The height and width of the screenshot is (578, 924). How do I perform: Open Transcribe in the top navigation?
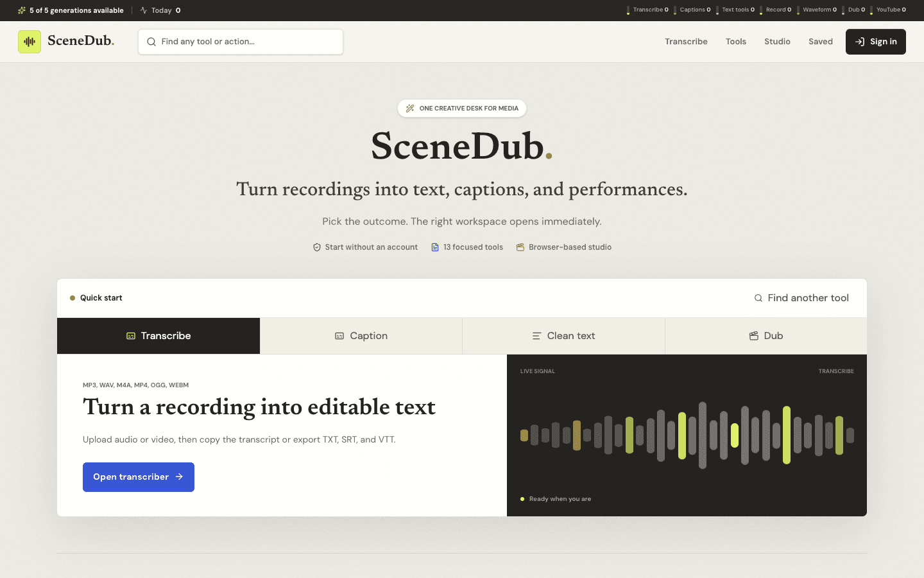click(x=686, y=42)
